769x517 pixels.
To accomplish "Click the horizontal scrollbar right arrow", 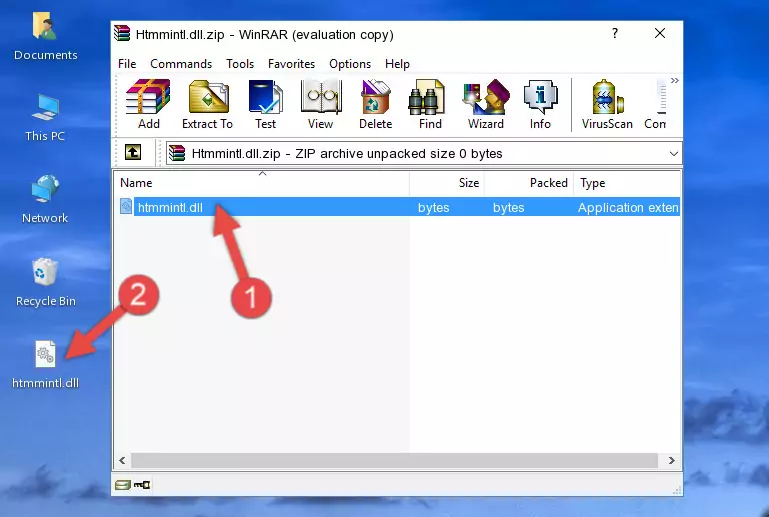I will pos(671,460).
